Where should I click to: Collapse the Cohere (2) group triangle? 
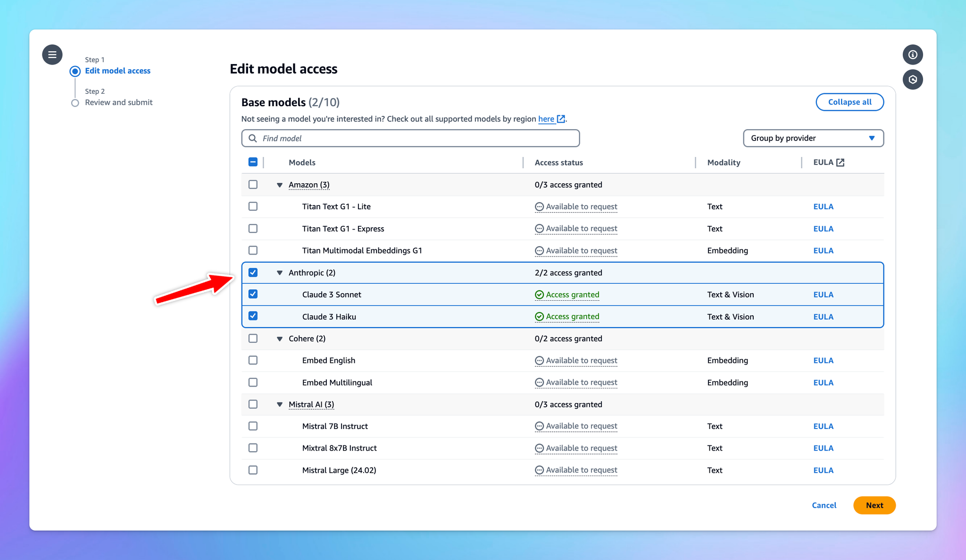click(280, 339)
